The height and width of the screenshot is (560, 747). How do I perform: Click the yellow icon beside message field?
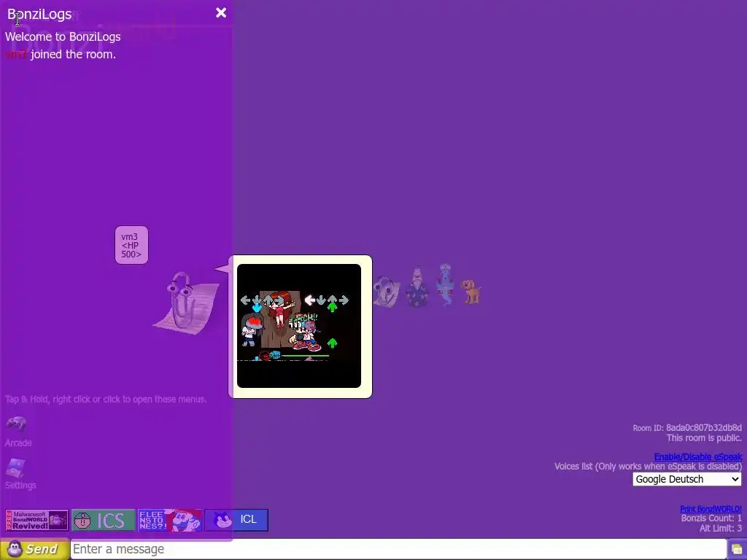(737, 550)
